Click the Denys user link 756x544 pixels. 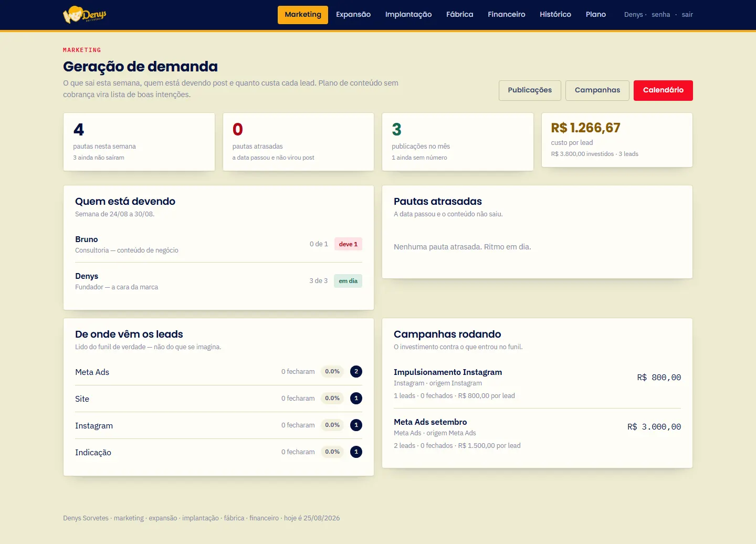[633, 15]
